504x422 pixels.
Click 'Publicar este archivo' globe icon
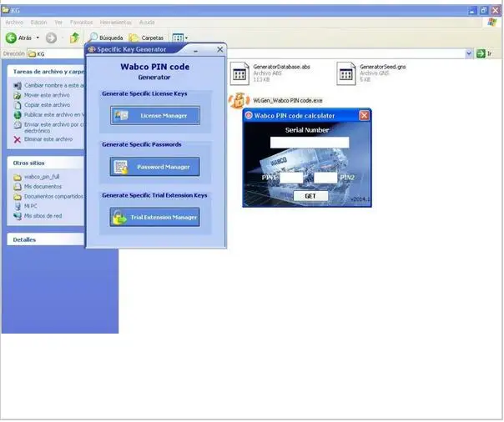coord(18,114)
